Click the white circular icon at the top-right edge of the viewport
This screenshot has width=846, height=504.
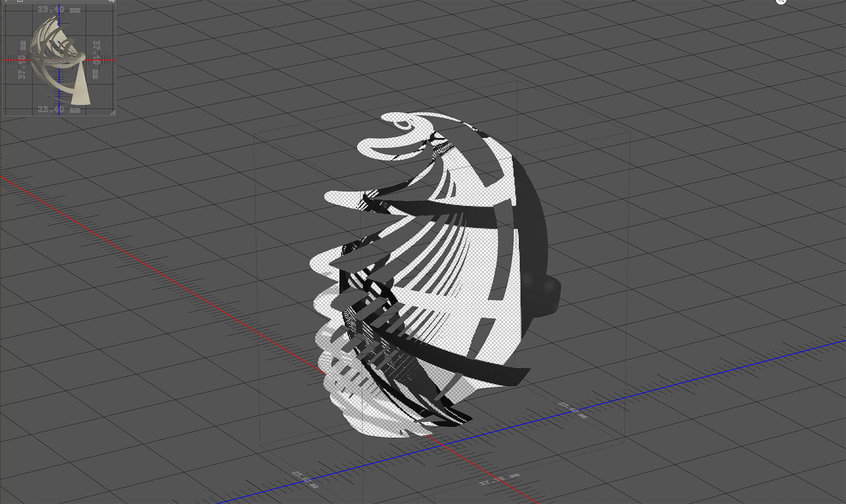[781, 1]
